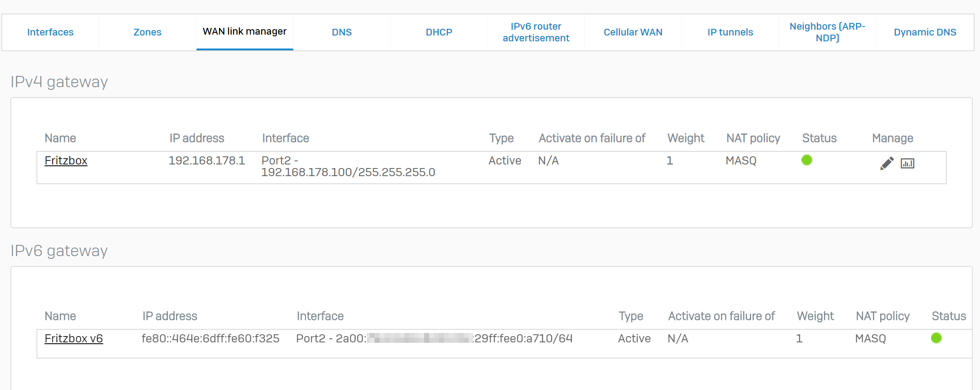Go to the Zones tab
The height and width of the screenshot is (390, 980).
[147, 32]
